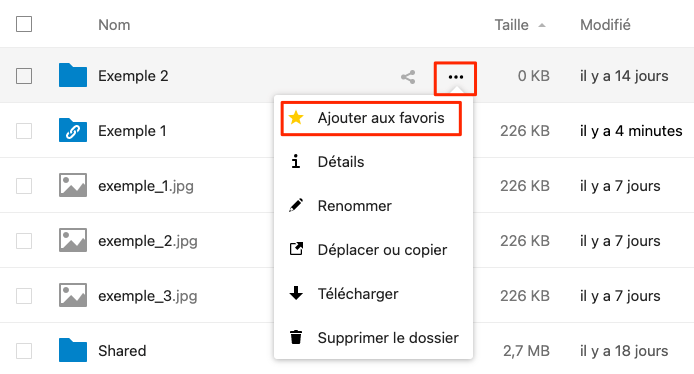Open the shared-link Exemple 1 folder icon
Viewport: 694px width, 374px height.
click(x=73, y=130)
